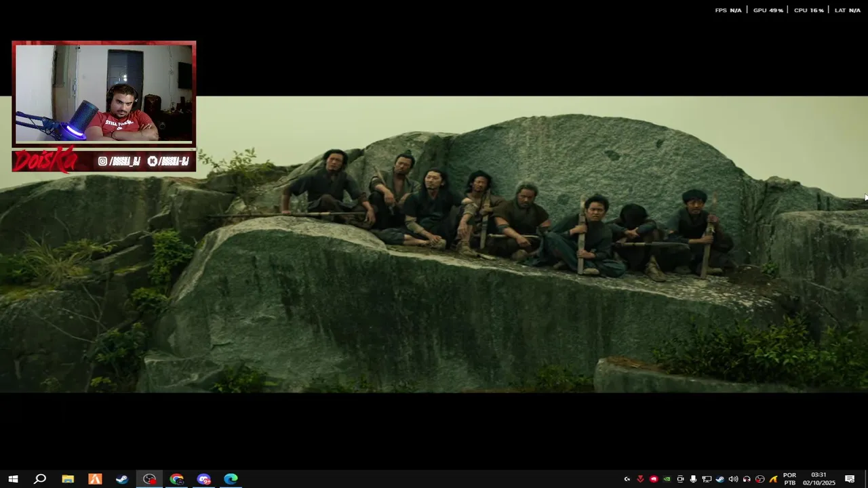Switch to Google Chrome on the taskbar

pyautogui.click(x=176, y=479)
